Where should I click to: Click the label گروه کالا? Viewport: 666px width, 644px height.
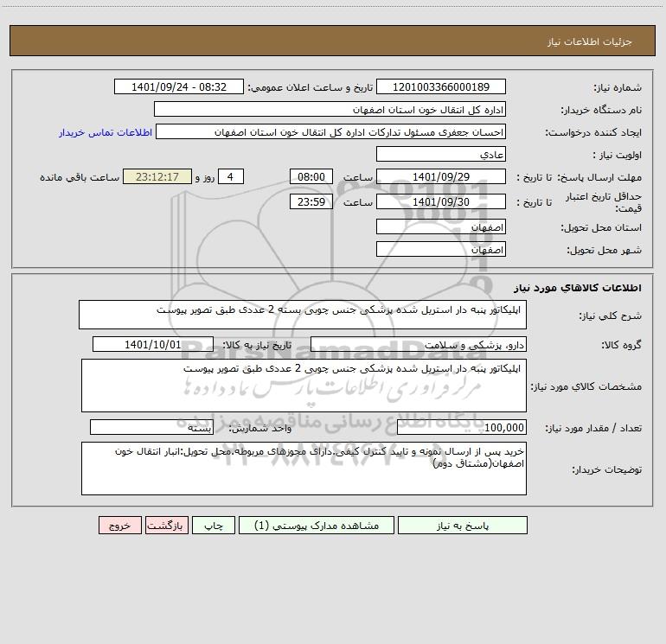(621, 345)
